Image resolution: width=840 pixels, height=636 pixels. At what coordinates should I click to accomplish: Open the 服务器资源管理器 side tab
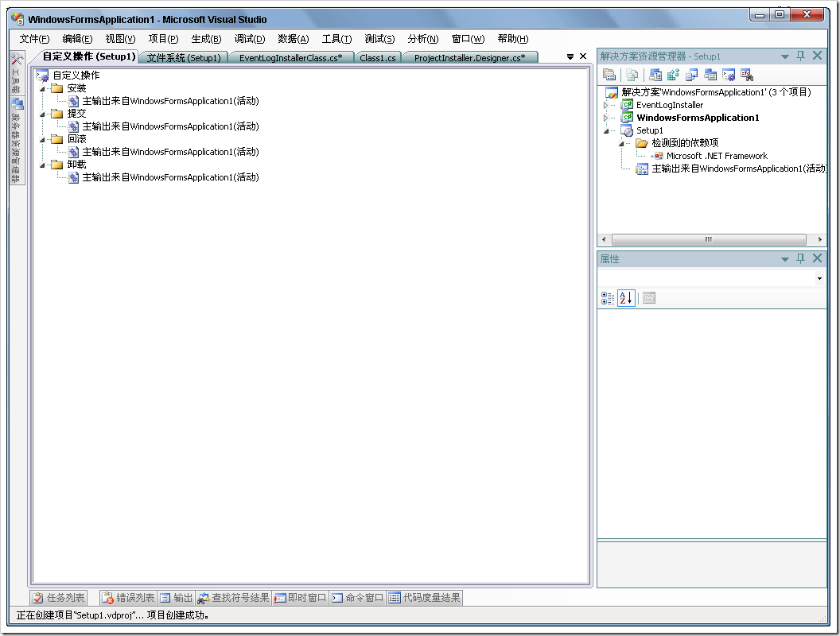tap(17, 141)
